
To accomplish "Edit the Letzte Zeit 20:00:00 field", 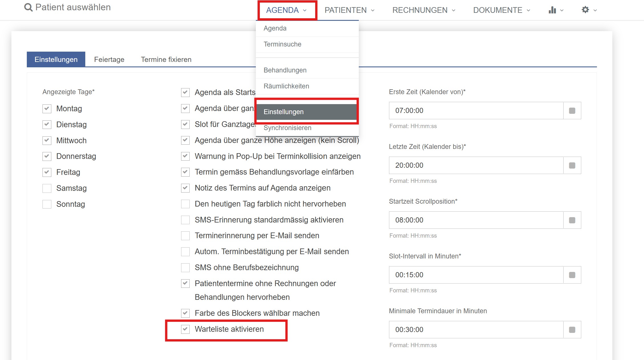I will pos(476,165).
